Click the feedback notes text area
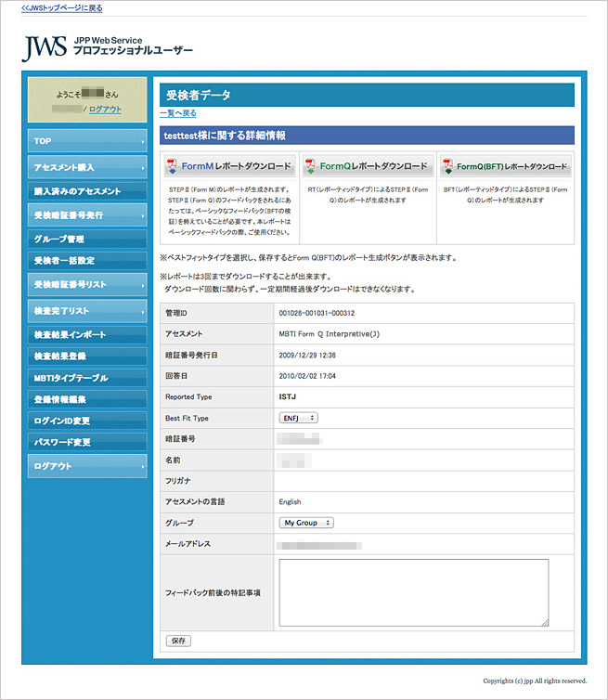 tap(413, 592)
